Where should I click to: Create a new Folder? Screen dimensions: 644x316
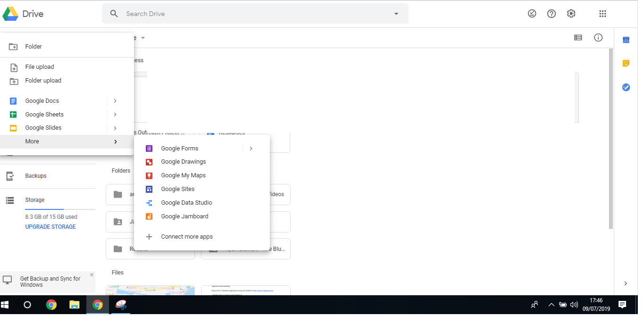(x=67, y=47)
